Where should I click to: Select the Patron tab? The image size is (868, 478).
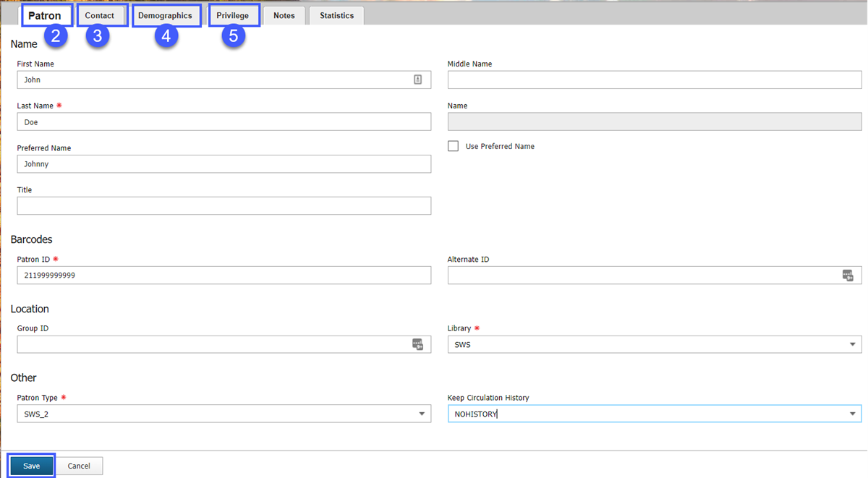45,16
